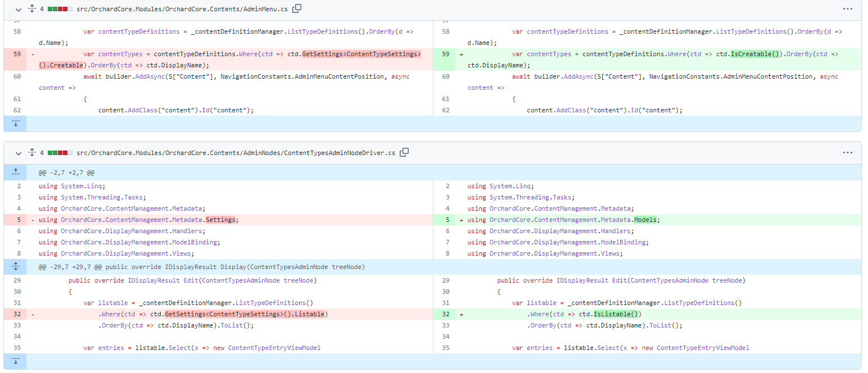Click the diffstat squares beside AdminMenu.cs
868x373 pixels.
pyautogui.click(x=60, y=10)
